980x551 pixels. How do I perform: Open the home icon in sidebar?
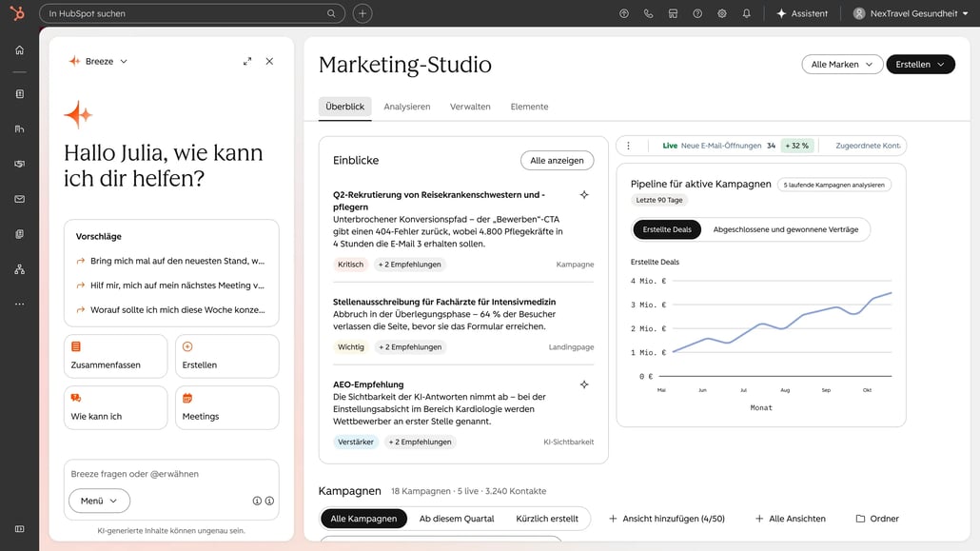tap(19, 50)
